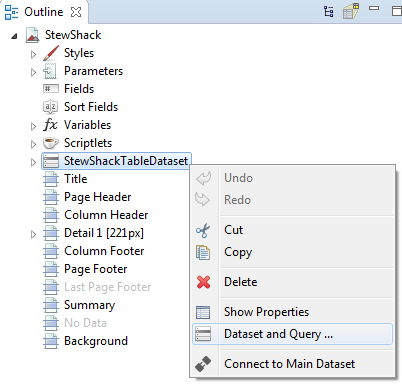Select the Column Header band label

[106, 215]
